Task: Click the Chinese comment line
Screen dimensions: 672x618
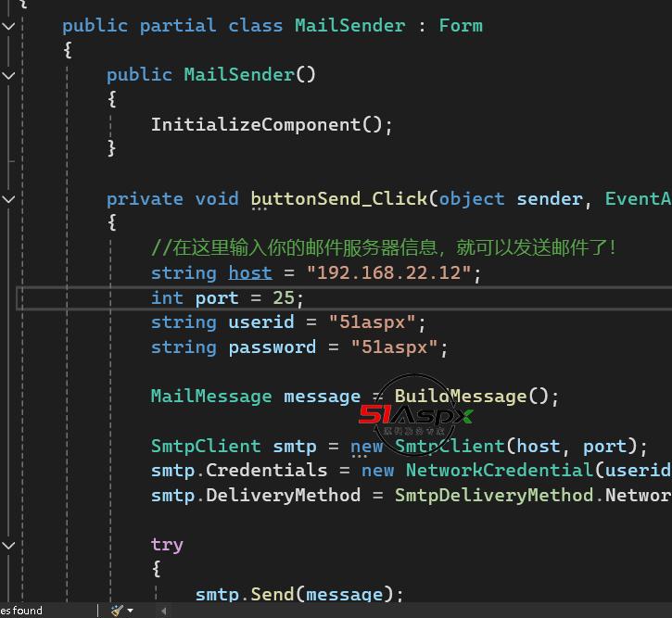Action: tap(384, 248)
